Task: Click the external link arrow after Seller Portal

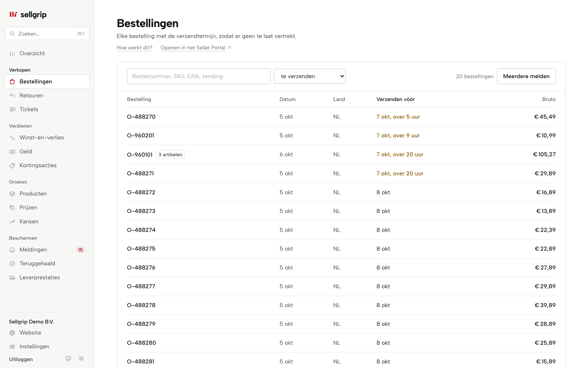Action: [x=229, y=47]
